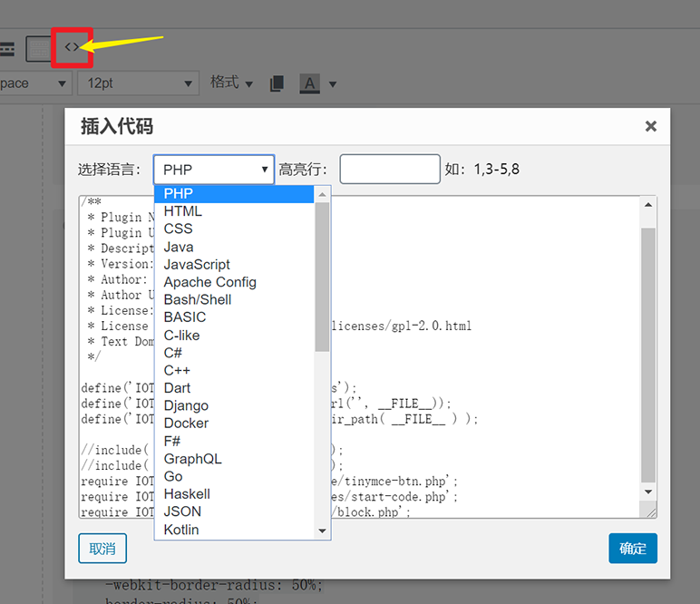Image resolution: width=700 pixels, height=604 pixels.
Task: Select JSON in the language list
Action: (234, 511)
